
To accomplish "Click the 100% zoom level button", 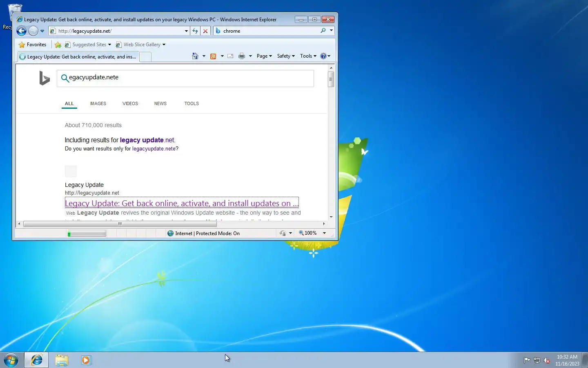I will click(308, 233).
